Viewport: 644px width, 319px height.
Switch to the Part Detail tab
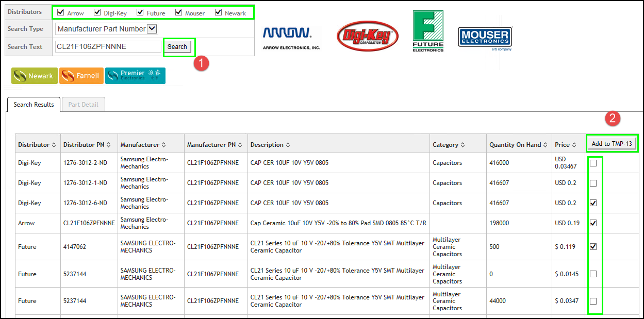coord(83,104)
